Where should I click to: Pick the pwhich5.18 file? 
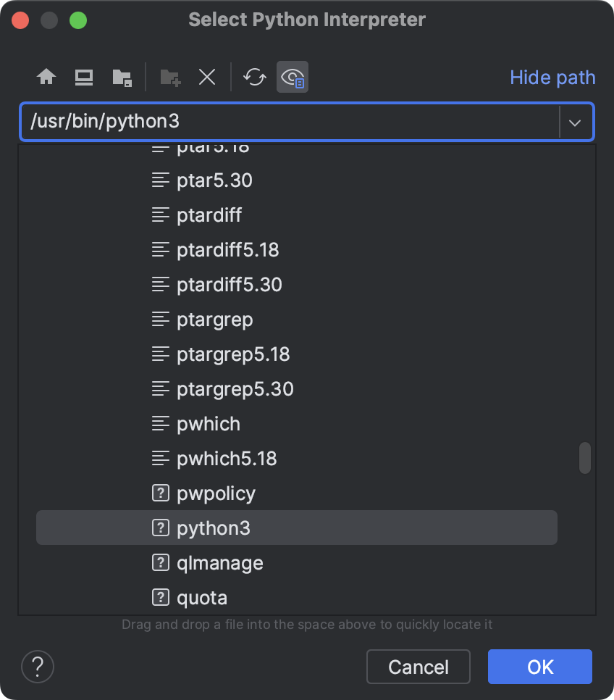[x=227, y=459]
